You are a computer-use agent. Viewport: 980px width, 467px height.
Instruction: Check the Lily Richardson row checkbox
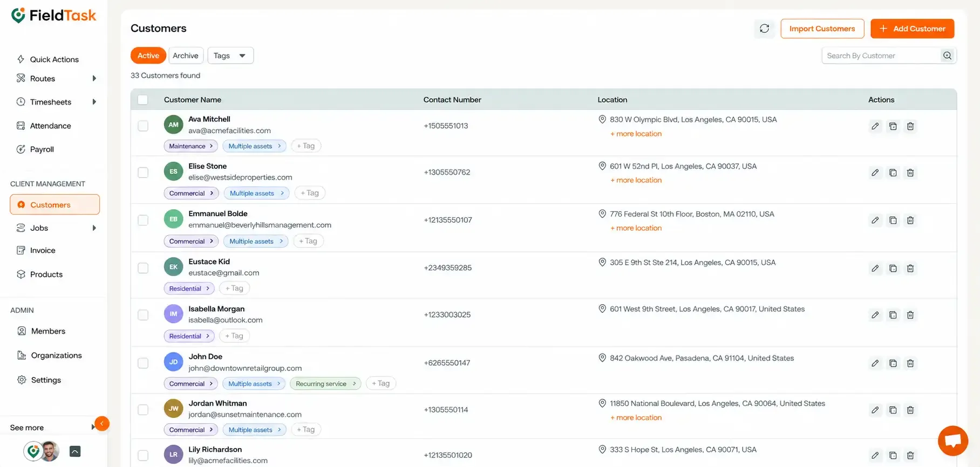point(143,455)
